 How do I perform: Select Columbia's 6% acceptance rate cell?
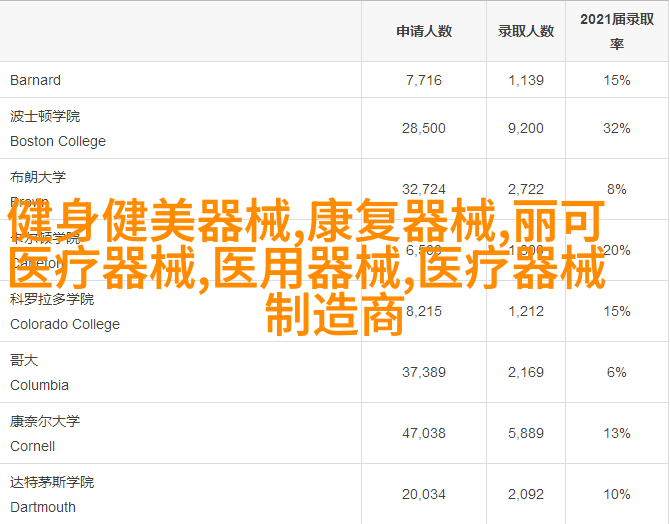(x=617, y=372)
